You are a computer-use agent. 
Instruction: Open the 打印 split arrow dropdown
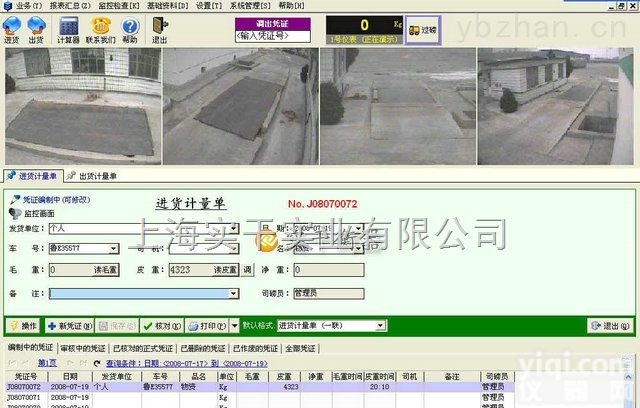(235, 326)
